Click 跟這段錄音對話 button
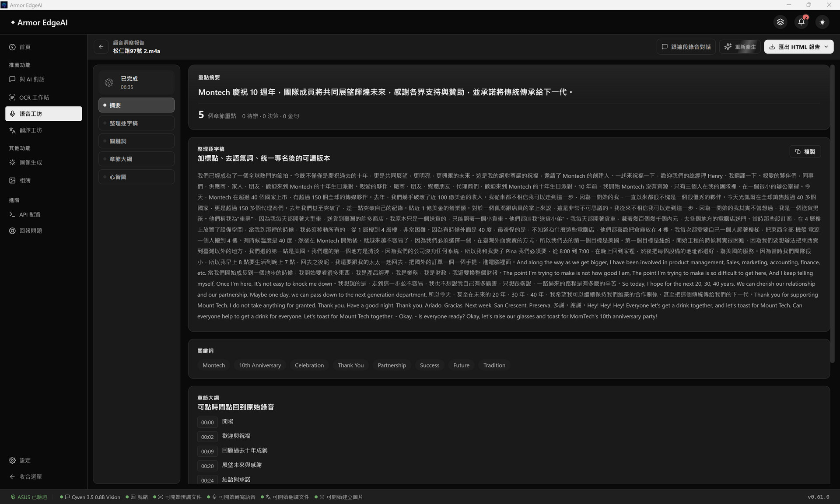 coord(686,47)
